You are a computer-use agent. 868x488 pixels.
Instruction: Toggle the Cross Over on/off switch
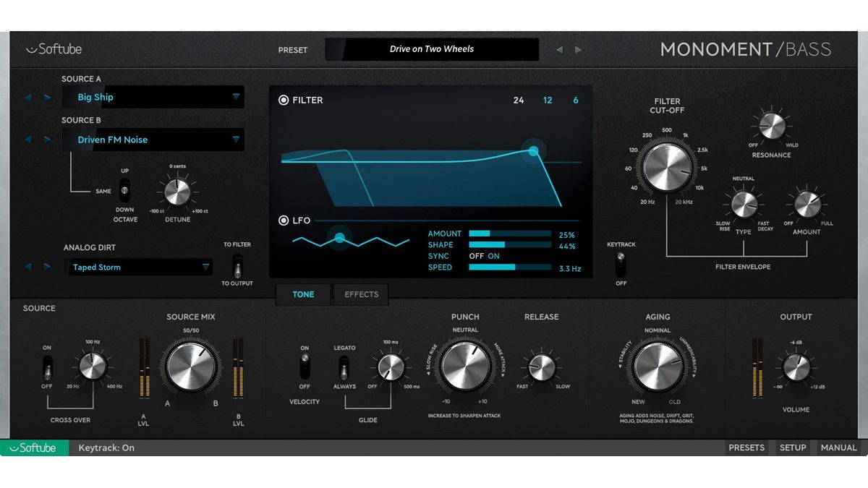pyautogui.click(x=47, y=367)
